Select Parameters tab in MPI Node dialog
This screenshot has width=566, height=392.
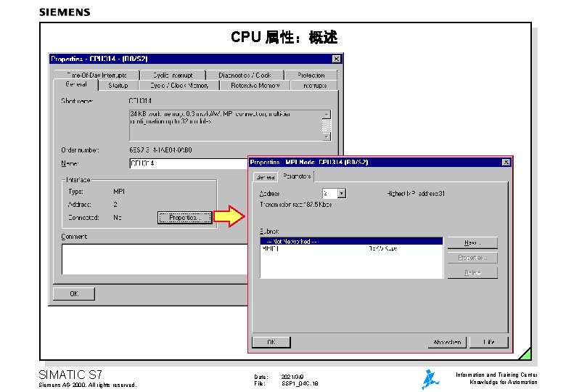(297, 176)
